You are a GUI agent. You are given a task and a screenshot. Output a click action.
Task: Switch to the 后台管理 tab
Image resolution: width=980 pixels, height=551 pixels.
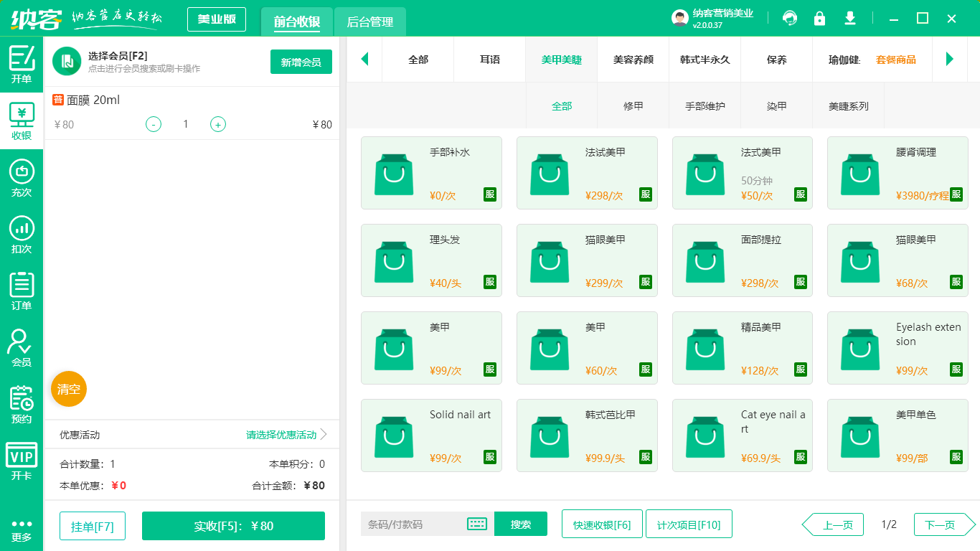point(371,22)
